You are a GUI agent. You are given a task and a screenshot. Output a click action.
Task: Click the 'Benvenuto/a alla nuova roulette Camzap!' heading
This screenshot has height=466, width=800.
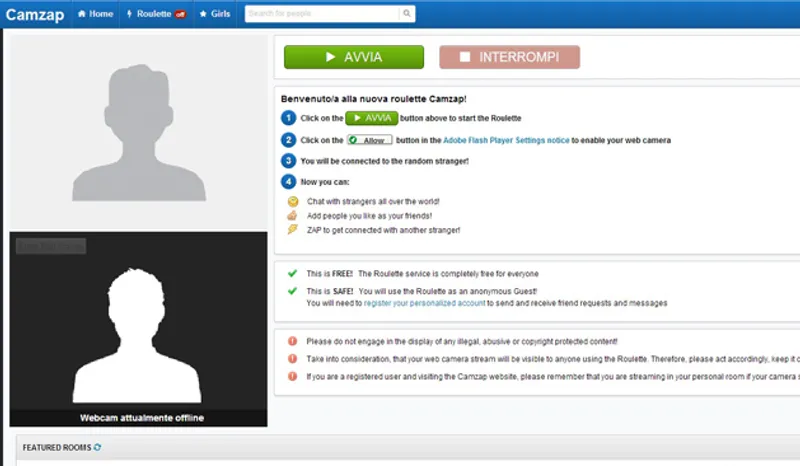373,99
